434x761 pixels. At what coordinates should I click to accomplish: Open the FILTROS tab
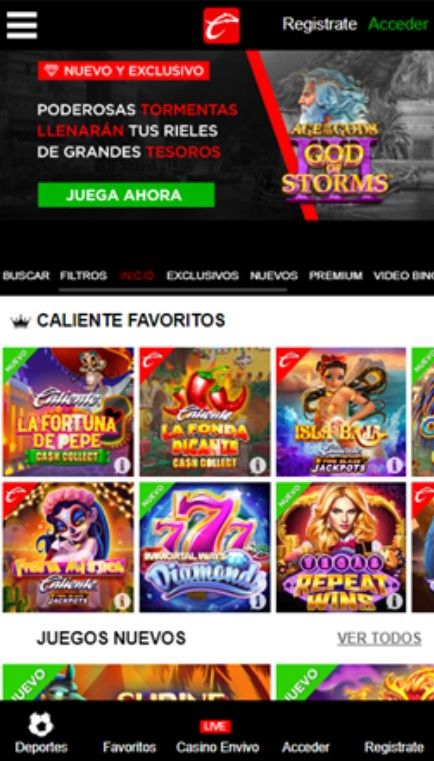83,276
